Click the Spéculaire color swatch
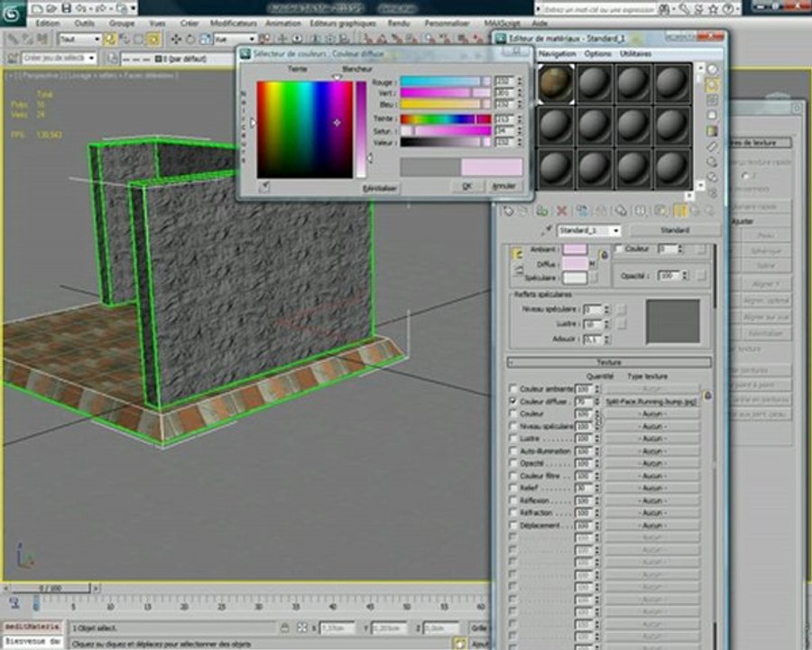 (575, 278)
